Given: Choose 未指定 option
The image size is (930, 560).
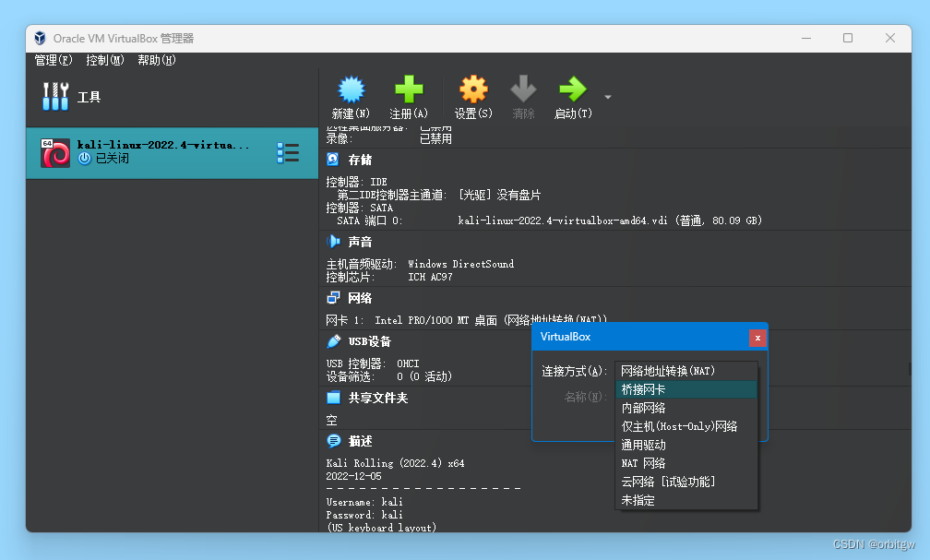Looking at the screenshot, I should point(686,500).
